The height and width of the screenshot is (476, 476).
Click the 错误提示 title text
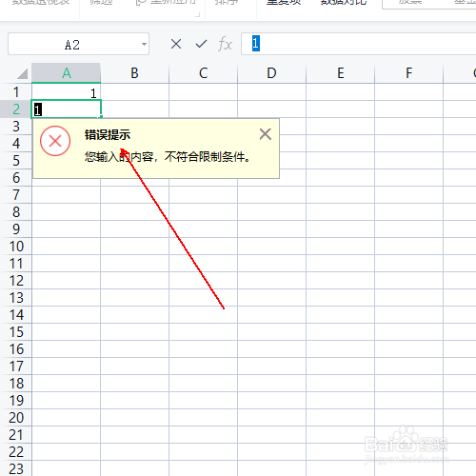click(x=108, y=135)
